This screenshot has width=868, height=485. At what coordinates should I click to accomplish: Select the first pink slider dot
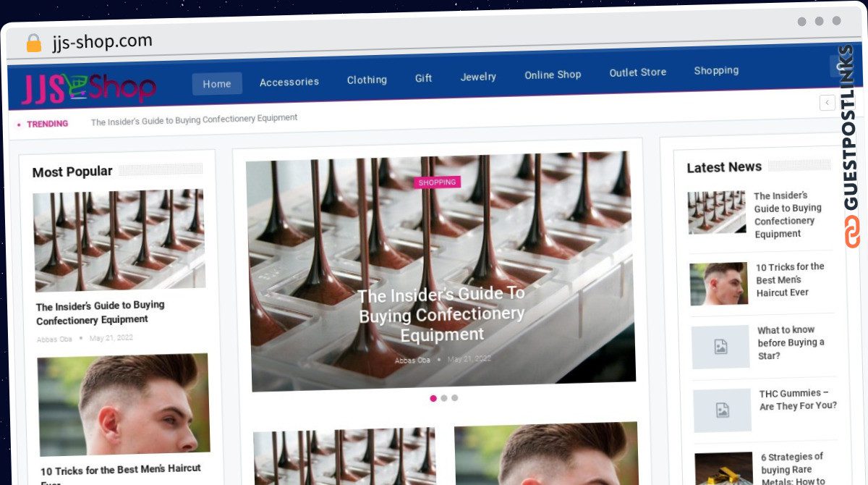pos(433,398)
